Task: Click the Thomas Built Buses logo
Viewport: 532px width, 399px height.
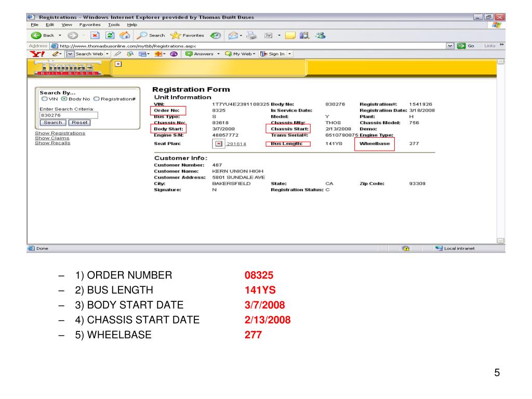Action: (68, 68)
